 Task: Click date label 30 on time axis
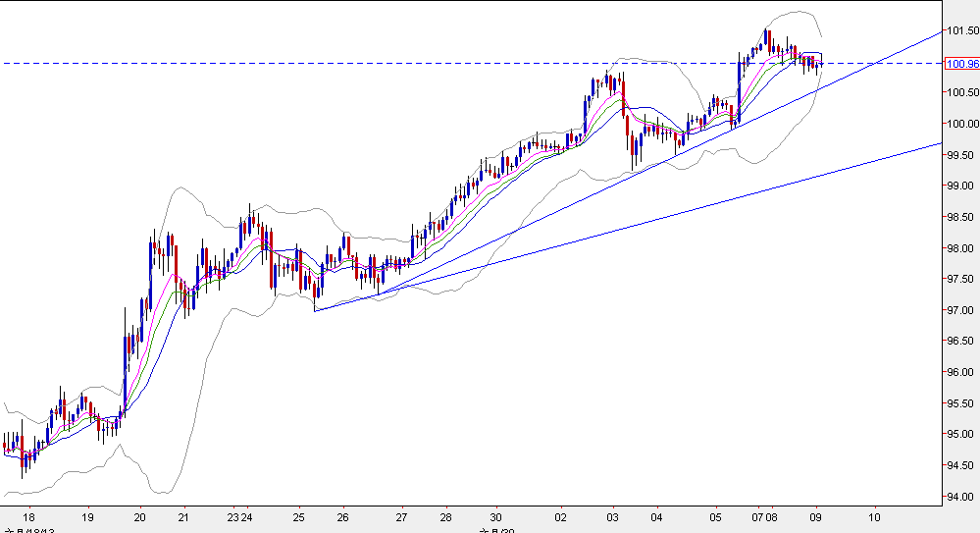495,517
